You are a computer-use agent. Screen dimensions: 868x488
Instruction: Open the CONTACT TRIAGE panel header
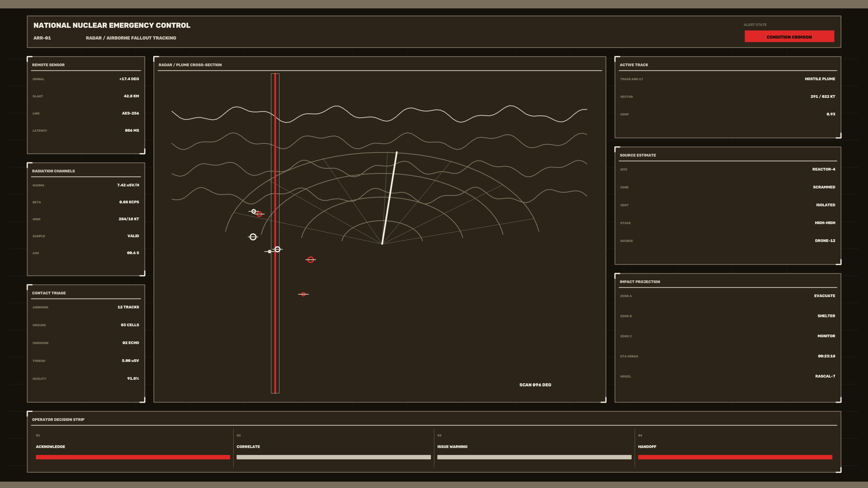(49, 293)
